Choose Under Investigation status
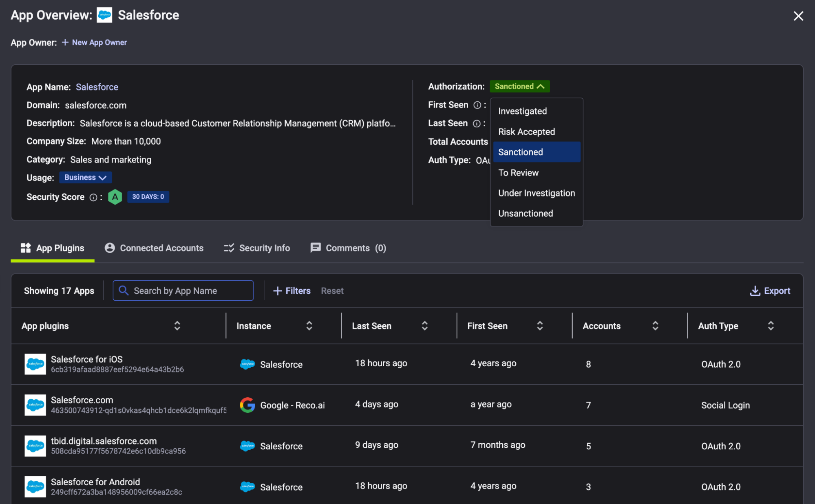This screenshot has width=815, height=504. (537, 193)
